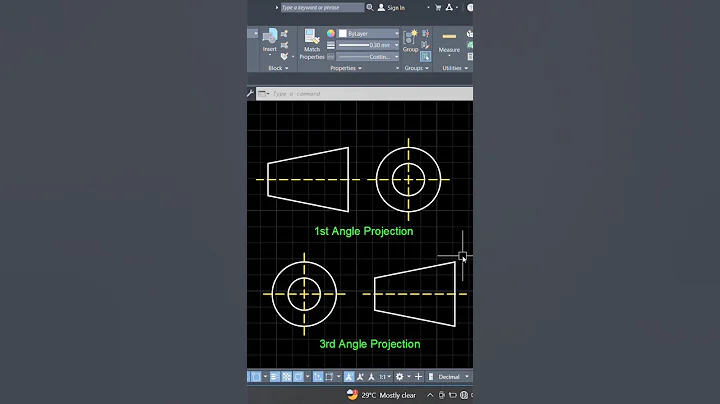Click the Type a command input
Viewport: 720px width, 404px height.
[x=364, y=94]
